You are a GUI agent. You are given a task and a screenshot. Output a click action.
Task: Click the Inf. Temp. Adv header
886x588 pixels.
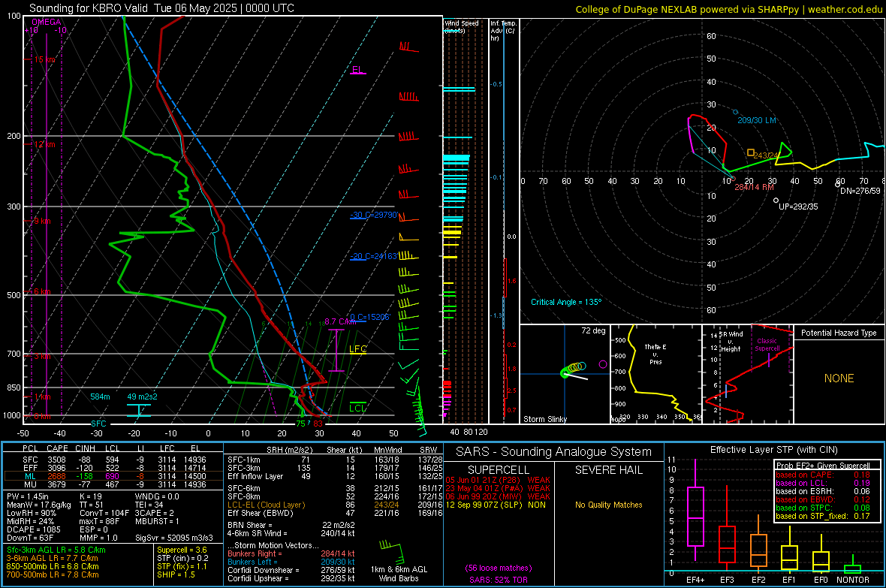pyautogui.click(x=503, y=31)
